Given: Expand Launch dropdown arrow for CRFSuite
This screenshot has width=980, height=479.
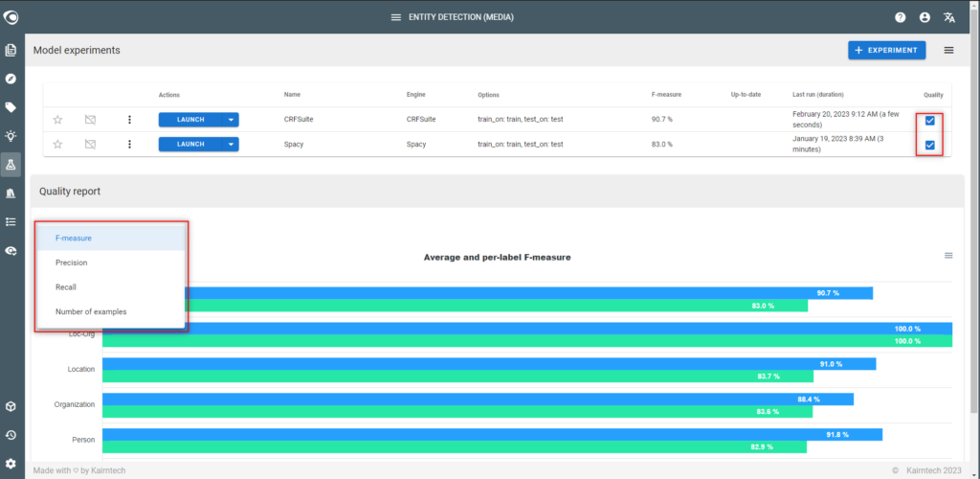Looking at the screenshot, I should tap(232, 120).
